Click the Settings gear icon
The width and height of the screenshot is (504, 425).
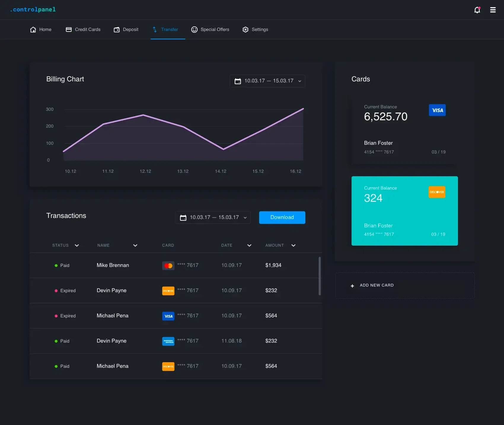click(x=245, y=30)
